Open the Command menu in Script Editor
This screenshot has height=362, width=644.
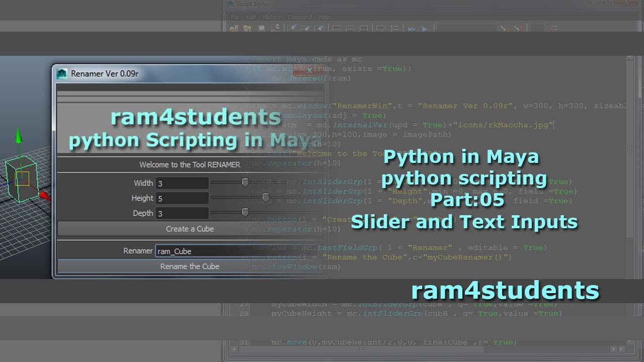[299, 17]
